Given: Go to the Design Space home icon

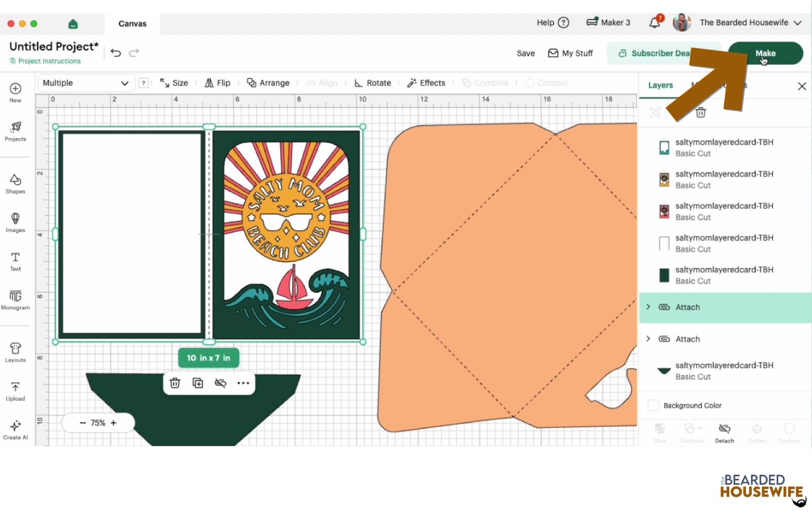Looking at the screenshot, I should (x=73, y=23).
